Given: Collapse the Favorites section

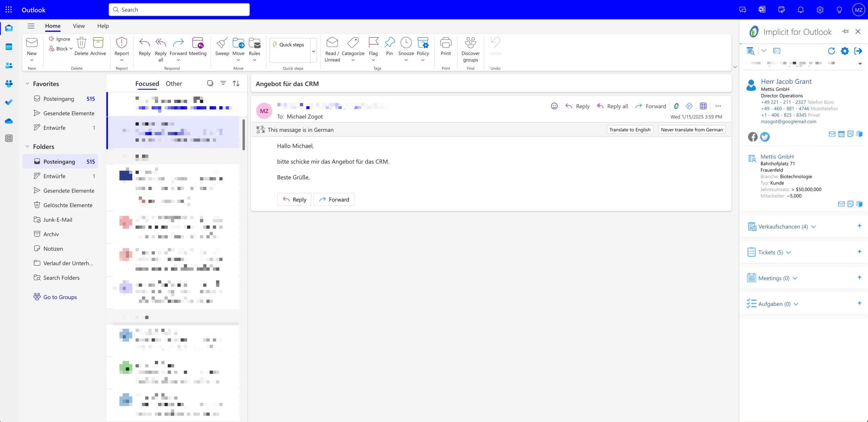Looking at the screenshot, I should (27, 83).
